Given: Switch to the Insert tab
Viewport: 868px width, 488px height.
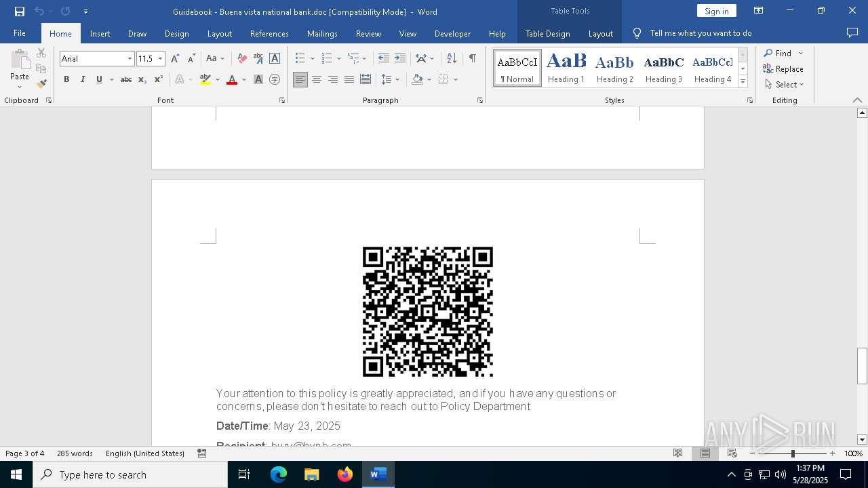Looking at the screenshot, I should 100,33.
